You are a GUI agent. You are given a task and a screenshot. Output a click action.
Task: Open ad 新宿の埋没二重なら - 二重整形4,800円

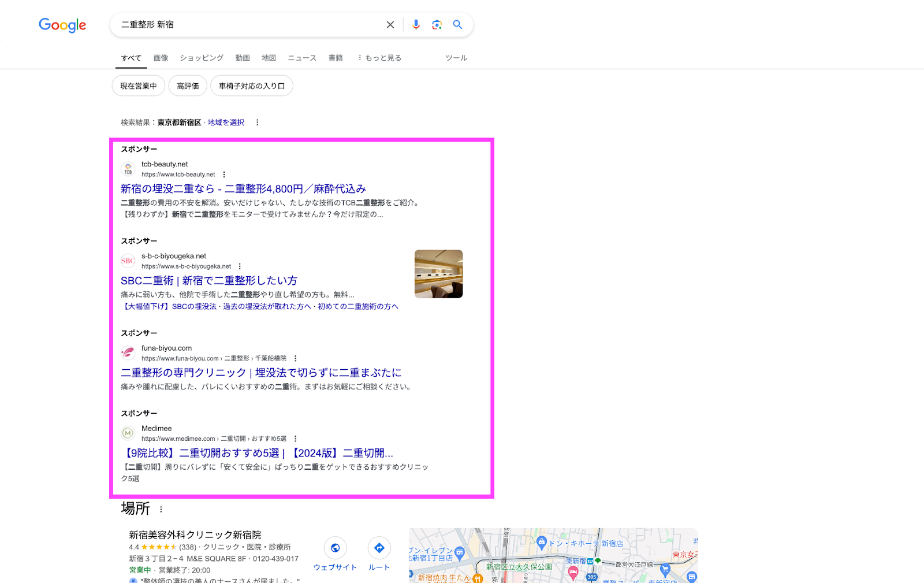click(x=243, y=189)
